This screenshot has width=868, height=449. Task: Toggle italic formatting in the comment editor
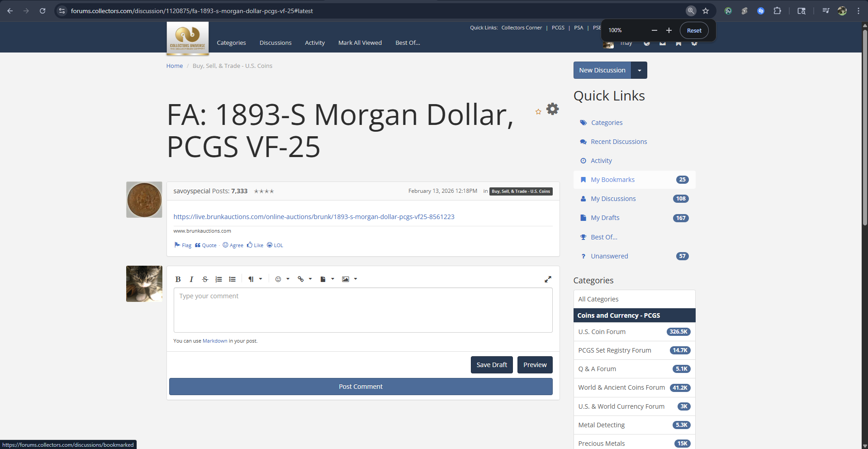coord(191,279)
